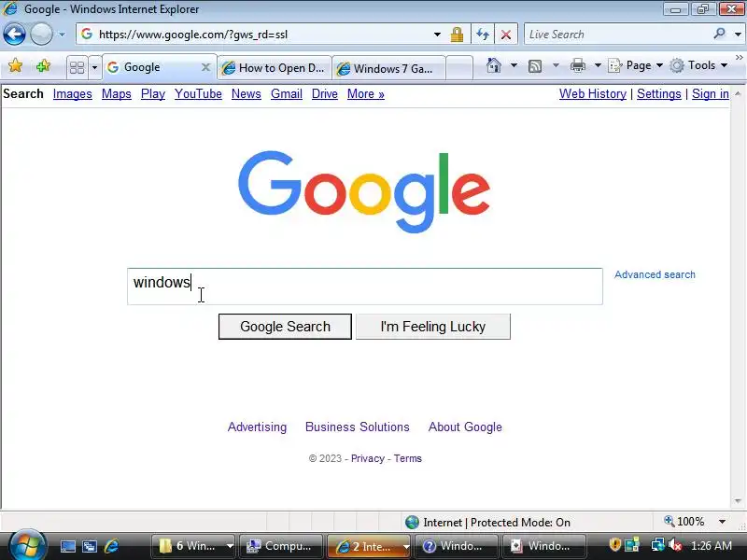The width and height of the screenshot is (747, 560).
Task: Switch to the How to Open D... tab
Action: point(275,68)
